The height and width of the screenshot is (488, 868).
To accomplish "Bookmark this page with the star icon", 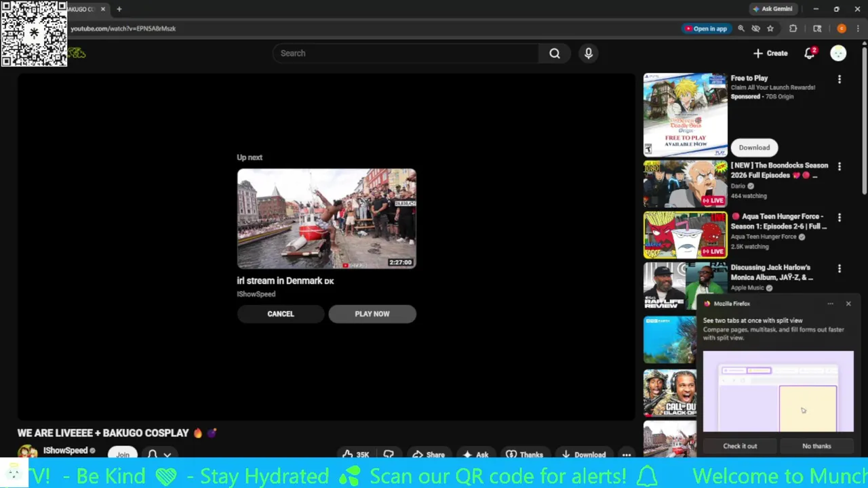I will coord(770,28).
